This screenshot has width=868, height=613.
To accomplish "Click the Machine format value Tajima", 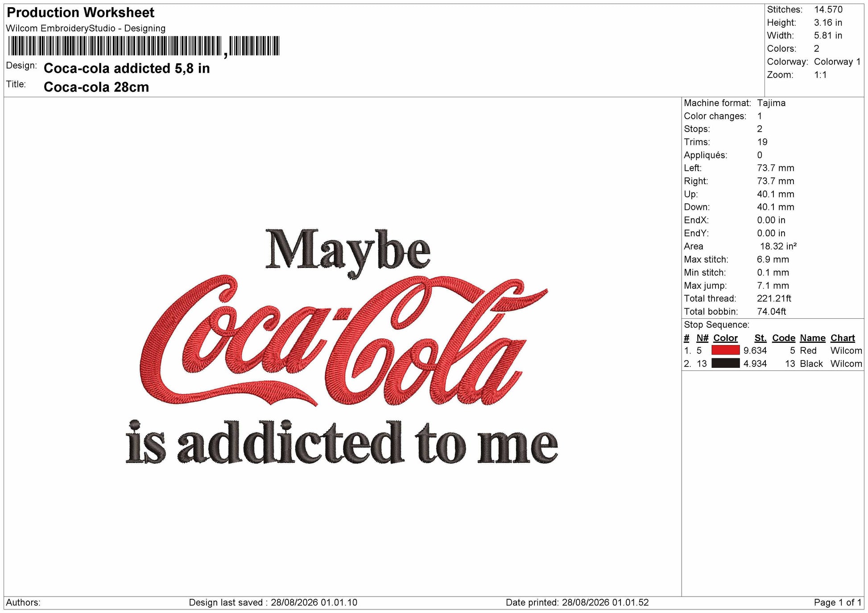I will click(x=771, y=103).
